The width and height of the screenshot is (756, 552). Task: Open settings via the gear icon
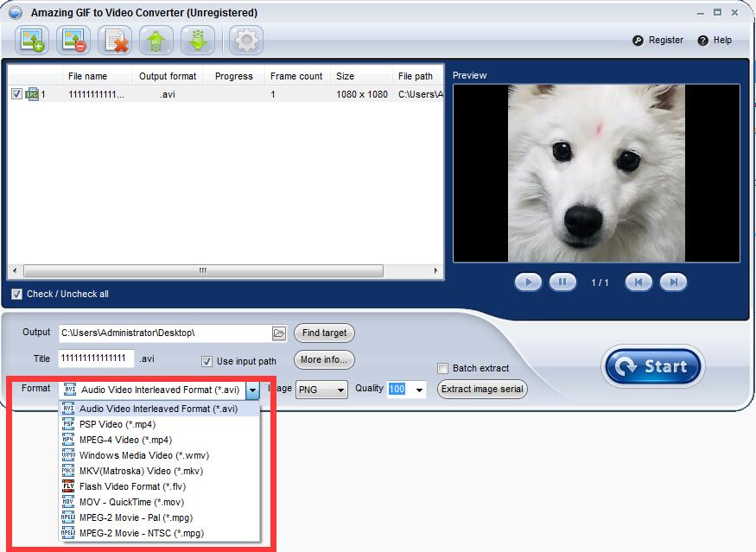(246, 40)
